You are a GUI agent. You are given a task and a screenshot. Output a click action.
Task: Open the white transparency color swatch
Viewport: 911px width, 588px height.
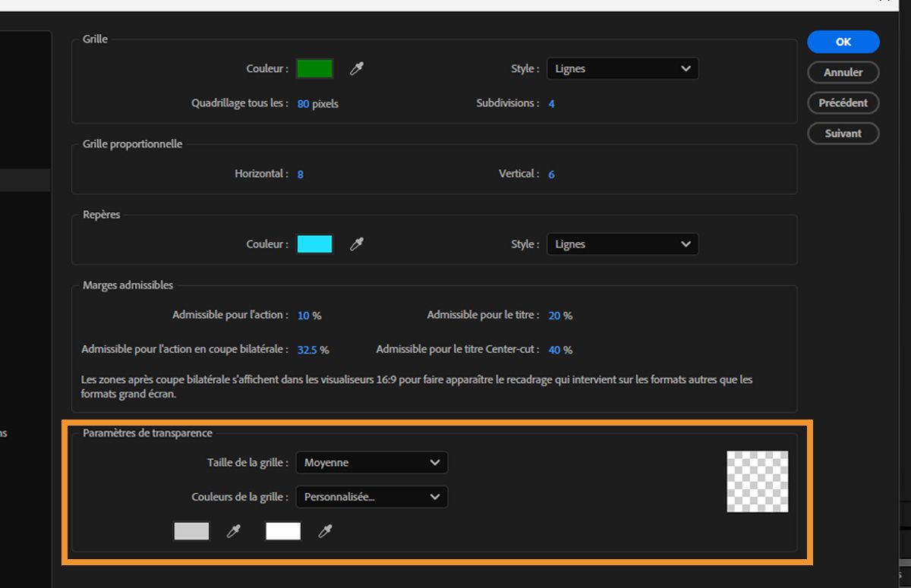tap(283, 531)
